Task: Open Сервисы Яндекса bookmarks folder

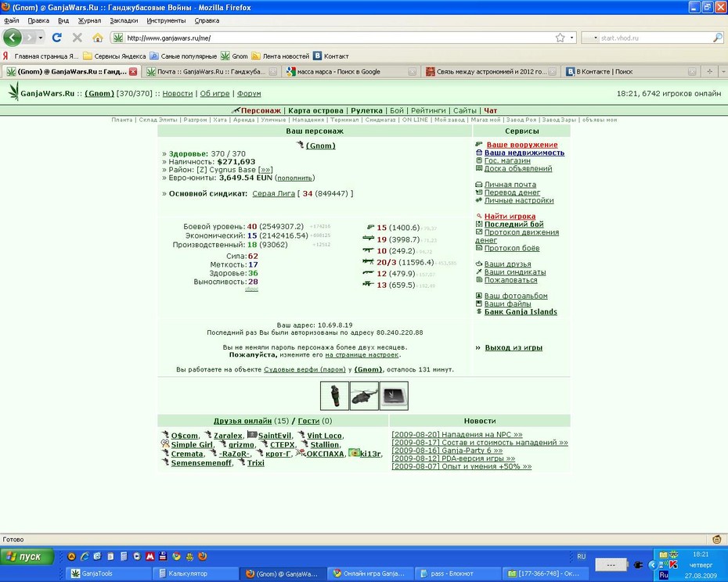Action: pyautogui.click(x=114, y=56)
